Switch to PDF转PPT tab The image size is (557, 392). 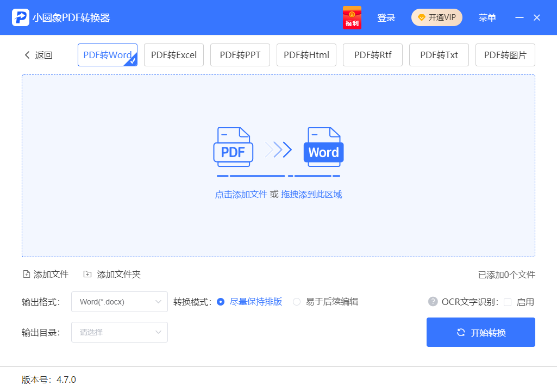240,55
